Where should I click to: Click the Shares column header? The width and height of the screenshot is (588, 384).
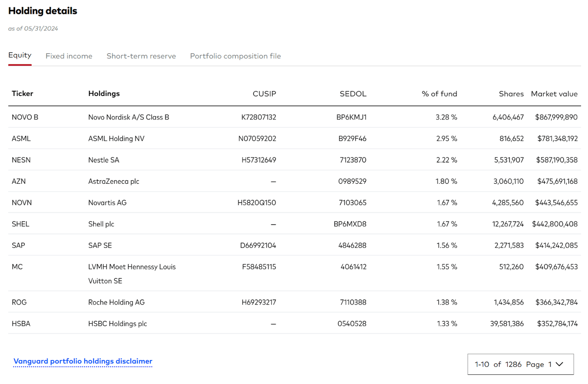pos(511,94)
